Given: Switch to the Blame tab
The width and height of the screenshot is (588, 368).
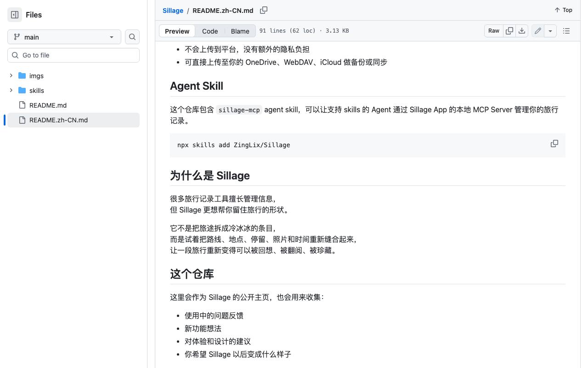Looking at the screenshot, I should pos(240,31).
